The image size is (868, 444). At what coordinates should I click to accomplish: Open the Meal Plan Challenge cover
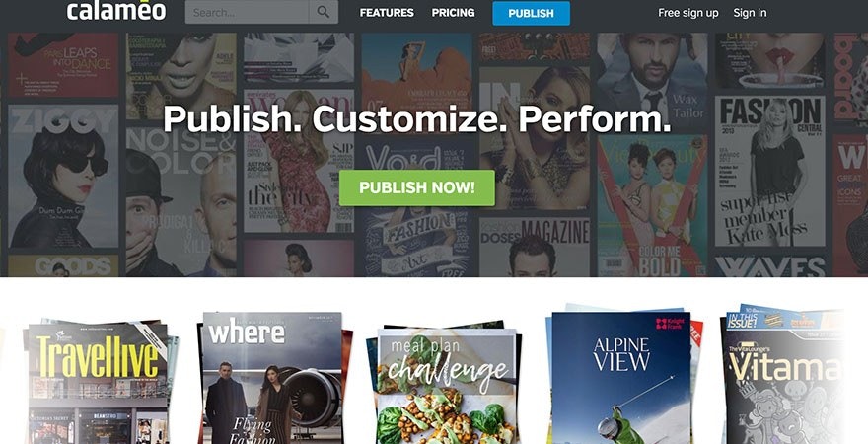[447, 387]
